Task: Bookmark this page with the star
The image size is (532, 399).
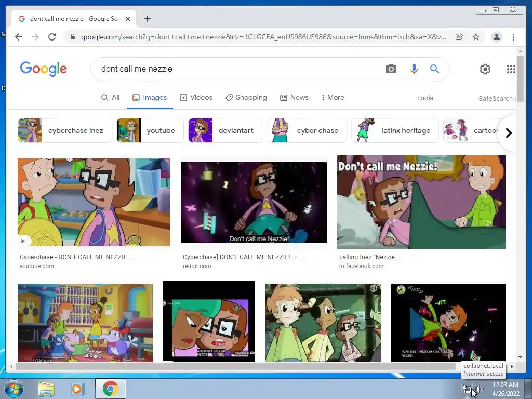Action: pos(476,37)
